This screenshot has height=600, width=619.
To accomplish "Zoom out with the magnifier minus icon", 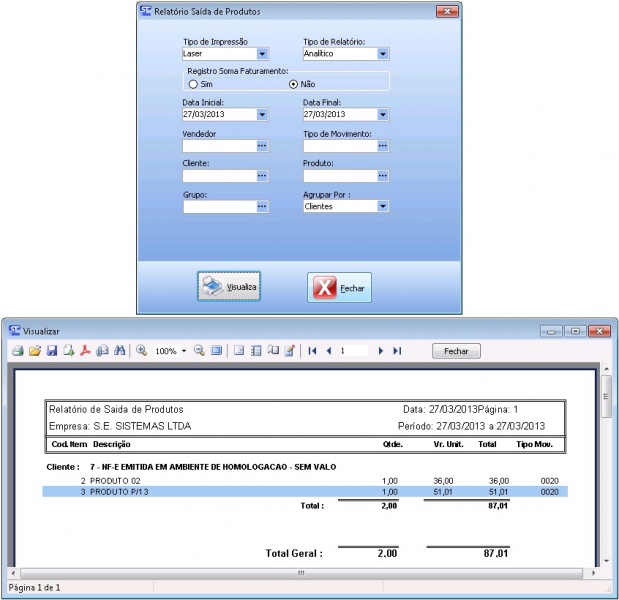I will click(199, 351).
